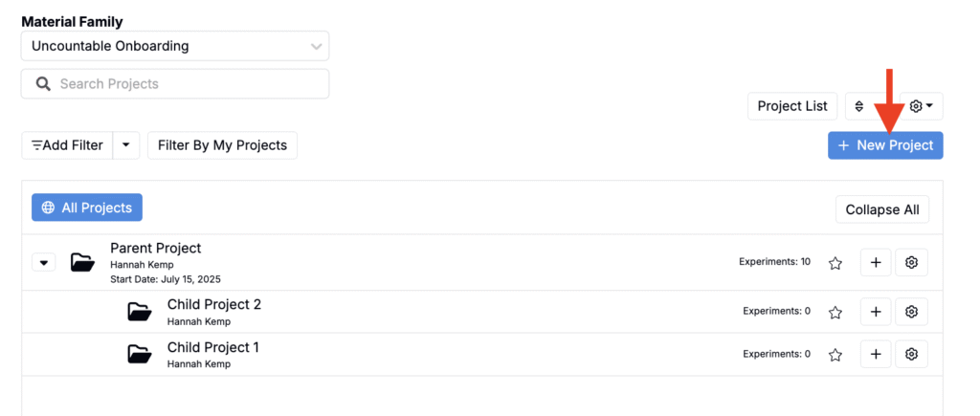This screenshot has width=980, height=416.
Task: Collapse the Parent Project tree
Action: tap(44, 263)
